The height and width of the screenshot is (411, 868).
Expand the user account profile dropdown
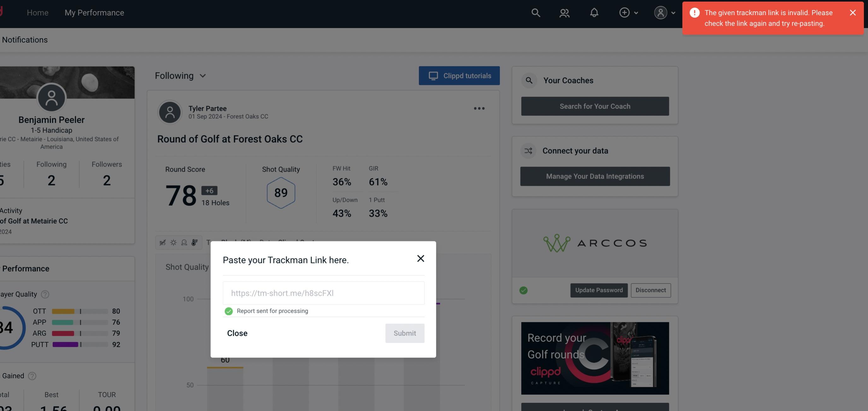664,12
